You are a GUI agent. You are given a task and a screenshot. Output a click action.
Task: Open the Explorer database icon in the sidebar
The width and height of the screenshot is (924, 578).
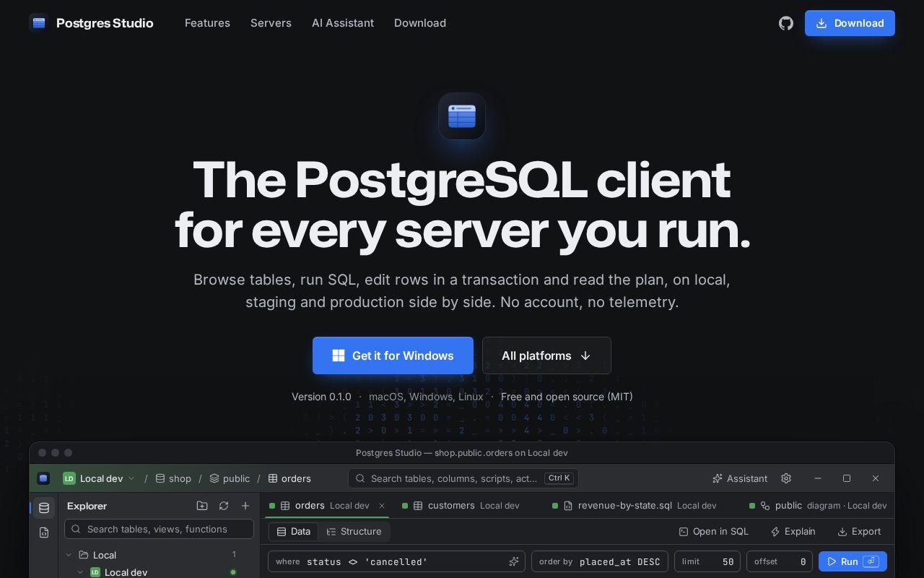(44, 508)
